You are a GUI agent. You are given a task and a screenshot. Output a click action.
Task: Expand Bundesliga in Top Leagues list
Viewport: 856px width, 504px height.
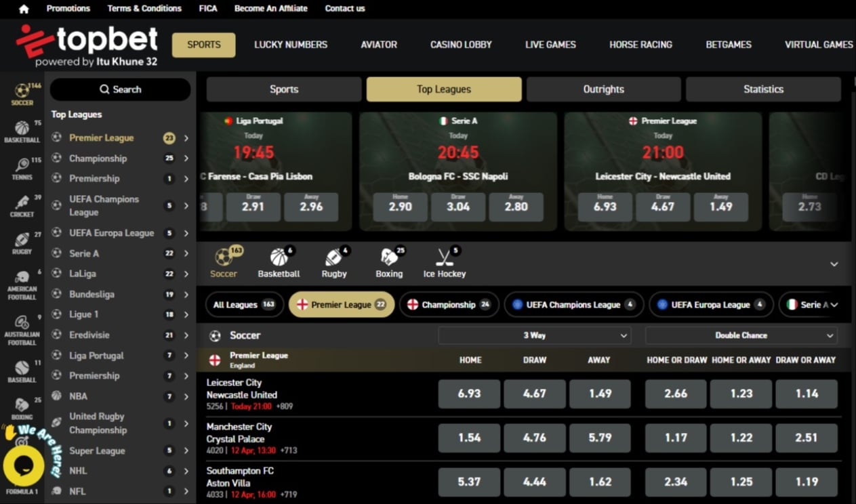pyautogui.click(x=186, y=295)
